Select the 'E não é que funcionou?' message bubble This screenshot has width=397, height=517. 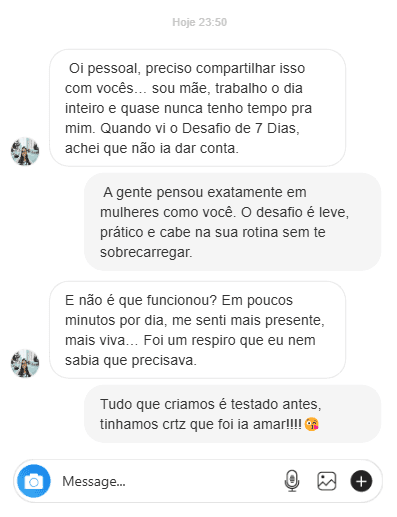(197, 330)
